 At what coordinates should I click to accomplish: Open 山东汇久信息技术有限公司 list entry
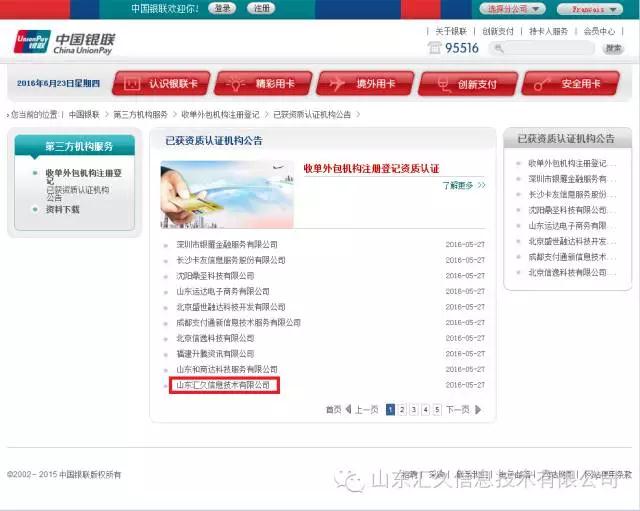[x=223, y=385]
